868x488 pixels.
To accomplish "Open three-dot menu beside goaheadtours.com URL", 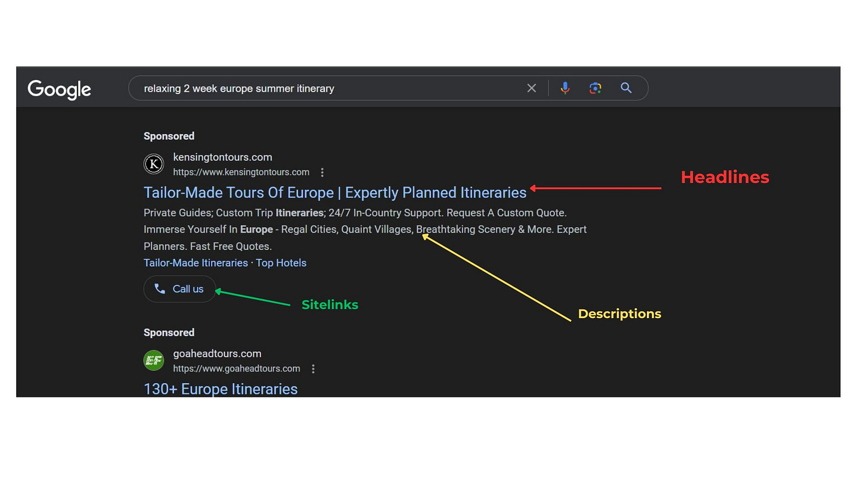I will (x=313, y=369).
